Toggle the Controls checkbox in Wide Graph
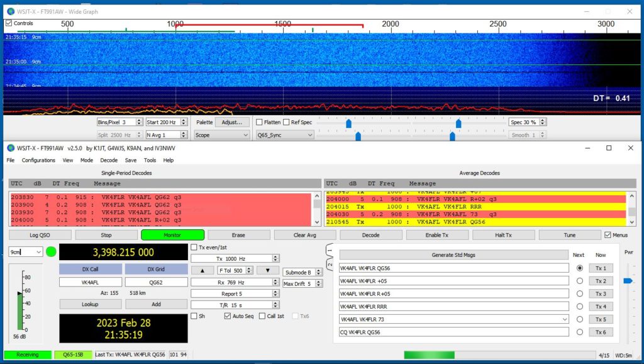644x364 pixels. [9, 23]
